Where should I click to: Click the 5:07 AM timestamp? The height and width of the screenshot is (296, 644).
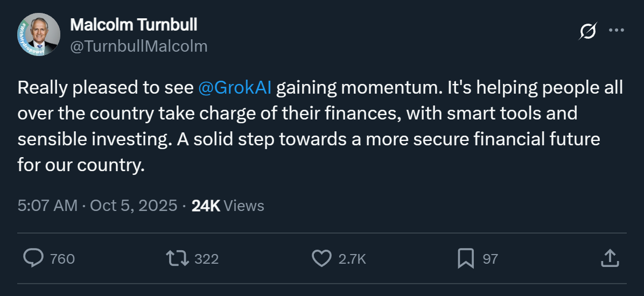tap(47, 205)
